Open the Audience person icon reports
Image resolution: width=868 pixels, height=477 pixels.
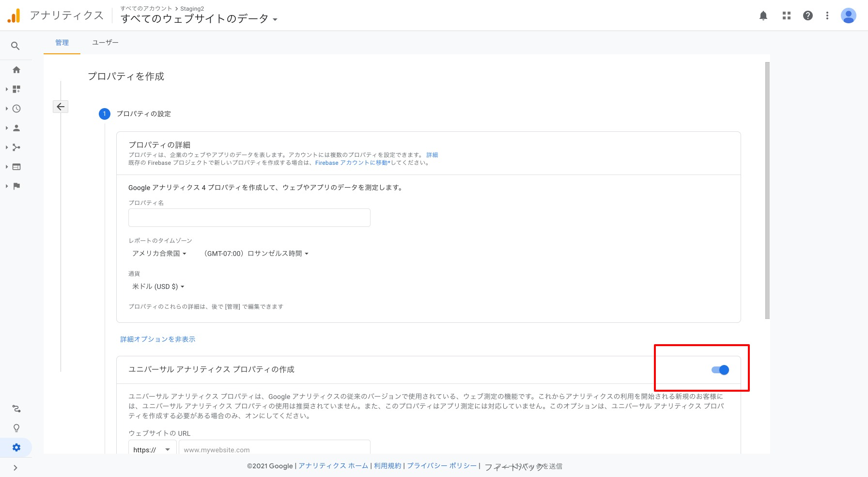coord(16,128)
